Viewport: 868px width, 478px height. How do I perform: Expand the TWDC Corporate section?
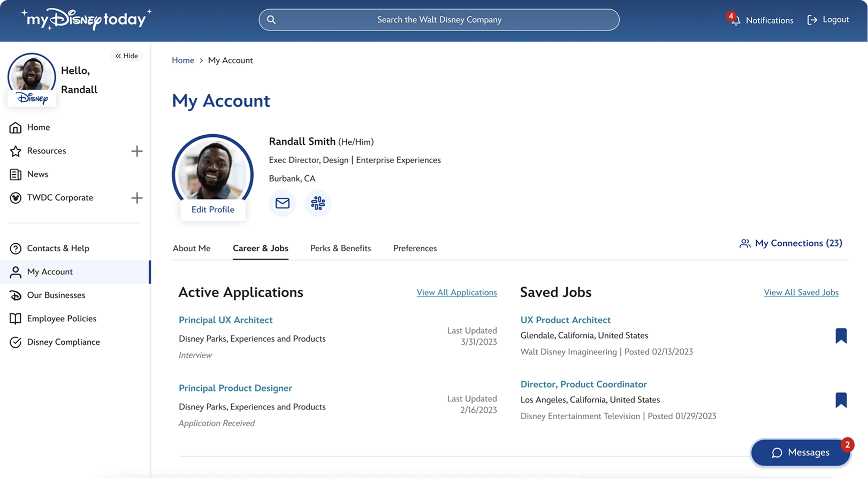click(137, 198)
